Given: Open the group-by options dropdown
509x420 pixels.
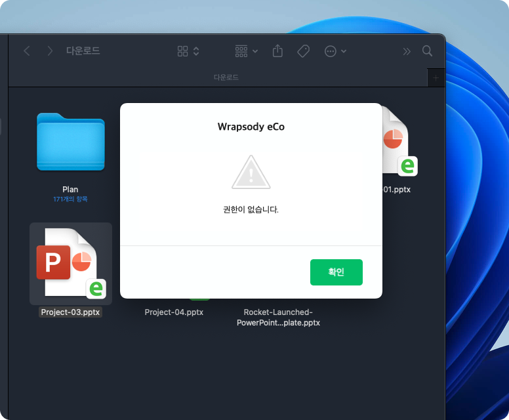Looking at the screenshot, I should [x=247, y=51].
